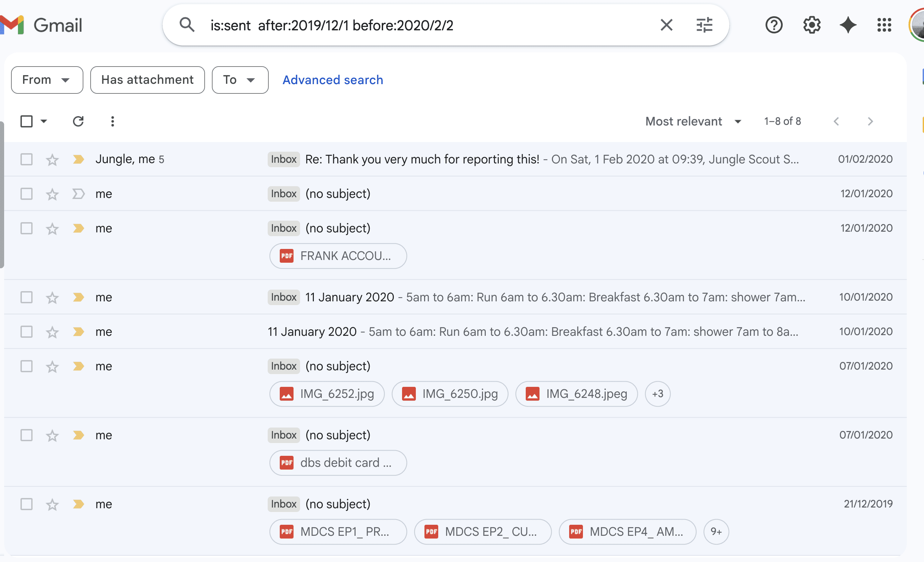This screenshot has height=562, width=924.
Task: Expand the To filter dropdown
Action: point(240,80)
